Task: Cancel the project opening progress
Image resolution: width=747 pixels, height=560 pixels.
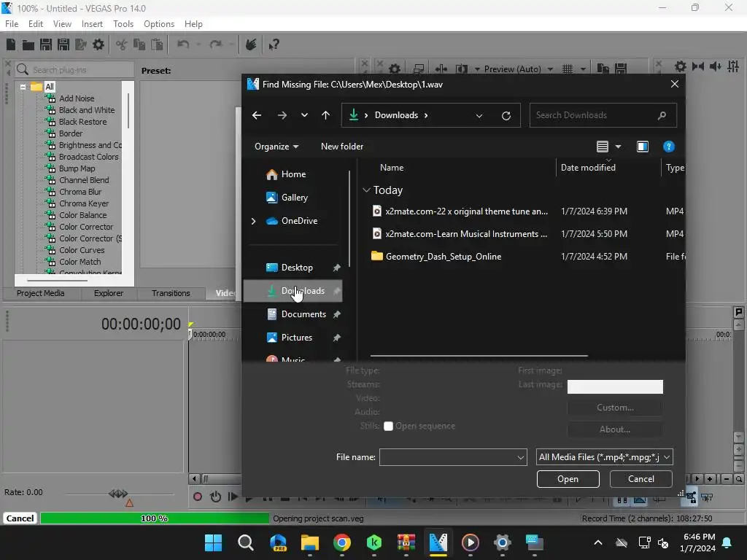Action: coord(20,518)
